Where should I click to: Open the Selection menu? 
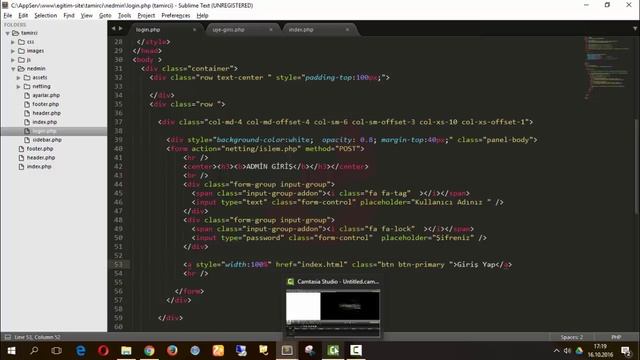[45, 16]
